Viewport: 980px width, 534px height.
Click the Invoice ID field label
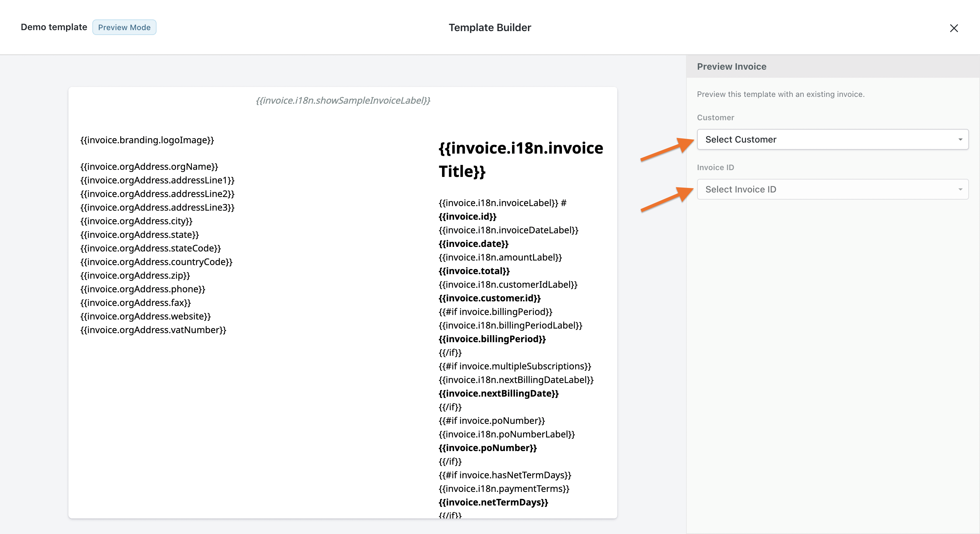[x=715, y=167]
